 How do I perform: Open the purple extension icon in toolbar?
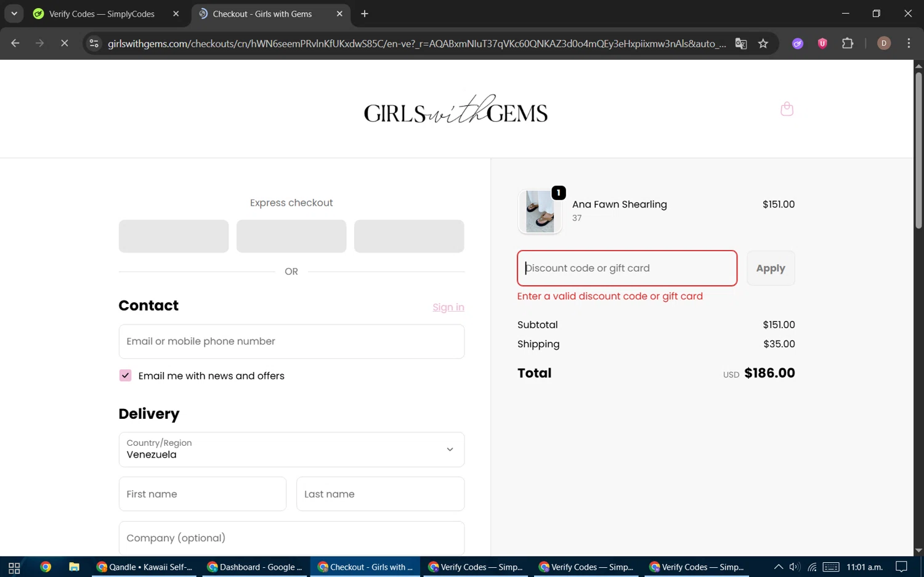[x=798, y=43]
